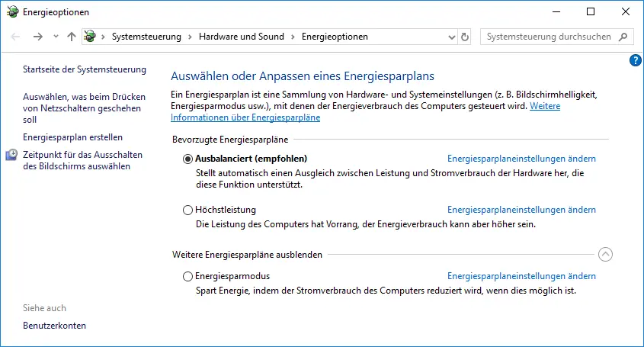The height and width of the screenshot is (347, 644).
Task: Click the search magnifier icon
Action: (623, 37)
